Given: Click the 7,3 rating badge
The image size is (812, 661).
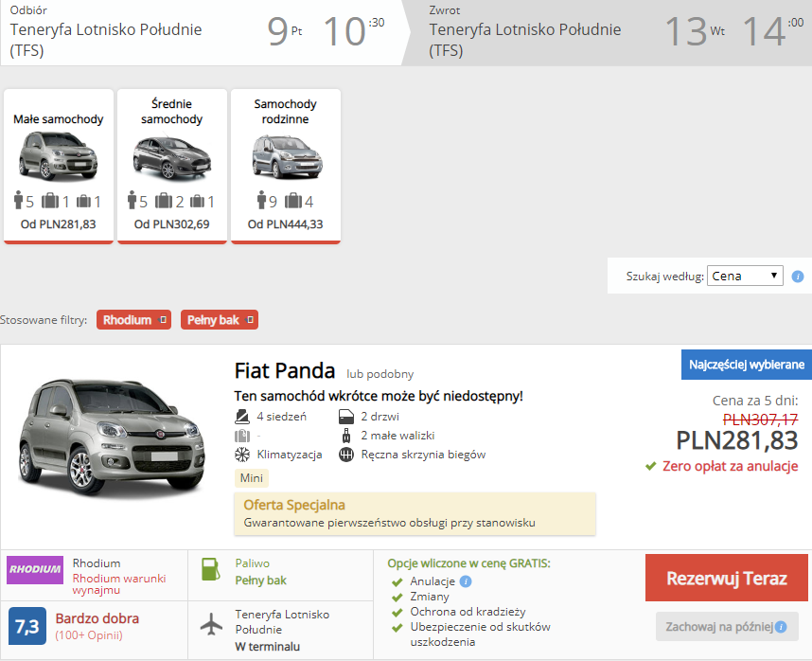Looking at the screenshot, I should pyautogui.click(x=27, y=626).
